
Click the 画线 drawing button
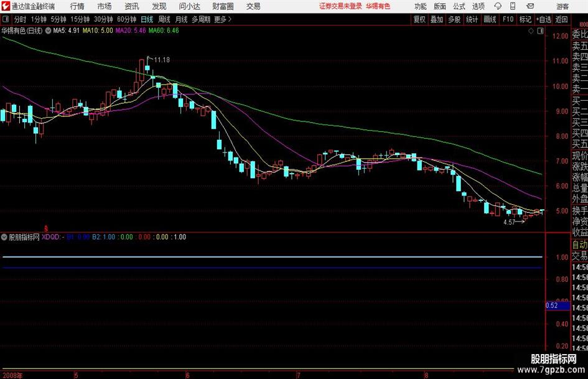490,19
